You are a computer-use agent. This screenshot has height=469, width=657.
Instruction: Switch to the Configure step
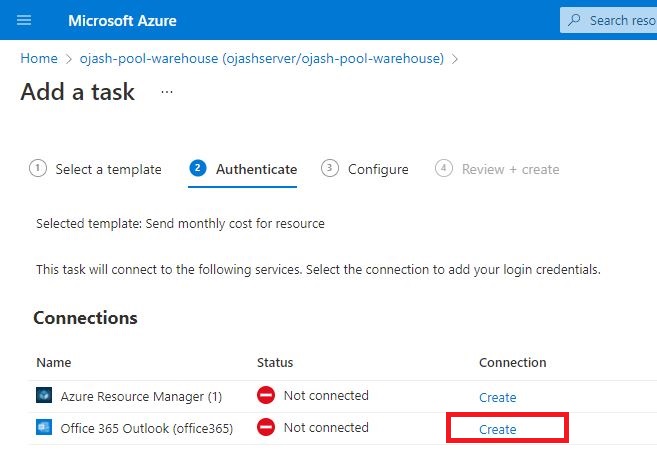[365, 169]
